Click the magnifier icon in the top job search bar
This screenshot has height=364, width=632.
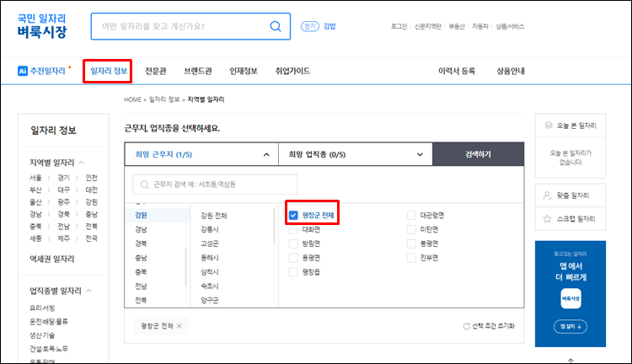(x=276, y=26)
